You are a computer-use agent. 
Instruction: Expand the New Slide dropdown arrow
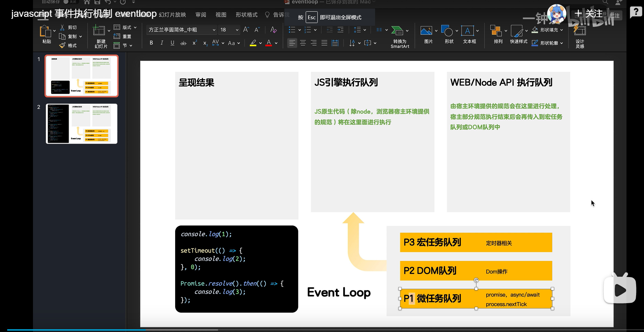pyautogui.click(x=109, y=31)
